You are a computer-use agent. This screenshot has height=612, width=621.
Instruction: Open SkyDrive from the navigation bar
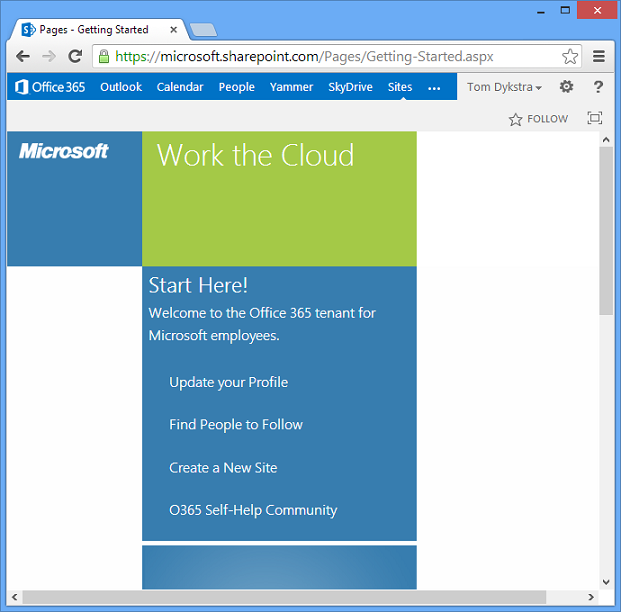click(x=351, y=87)
